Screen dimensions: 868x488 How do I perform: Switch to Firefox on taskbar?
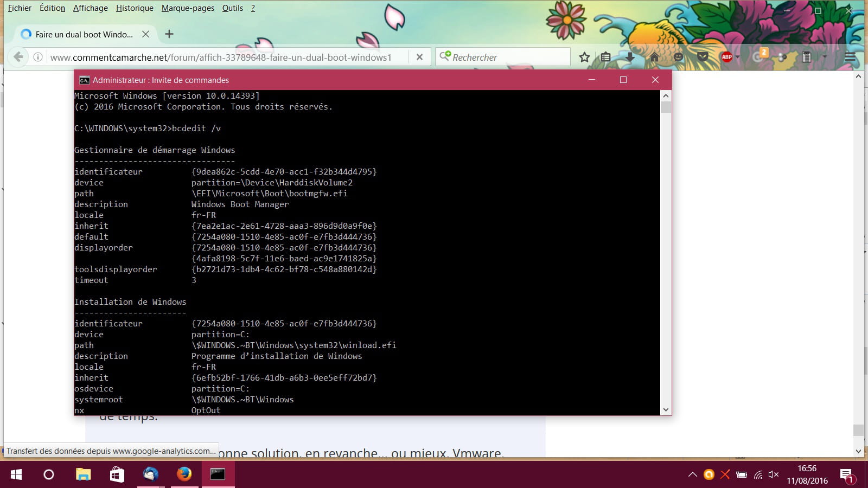tap(184, 474)
